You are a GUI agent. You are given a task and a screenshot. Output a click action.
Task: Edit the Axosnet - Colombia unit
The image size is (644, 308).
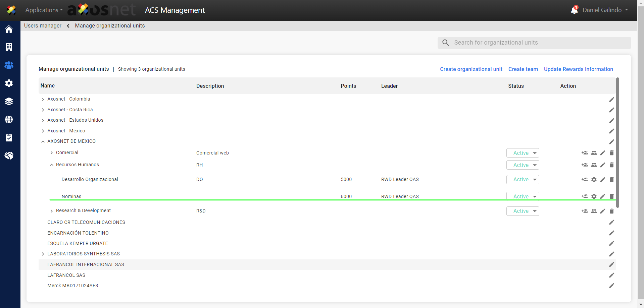point(611,100)
